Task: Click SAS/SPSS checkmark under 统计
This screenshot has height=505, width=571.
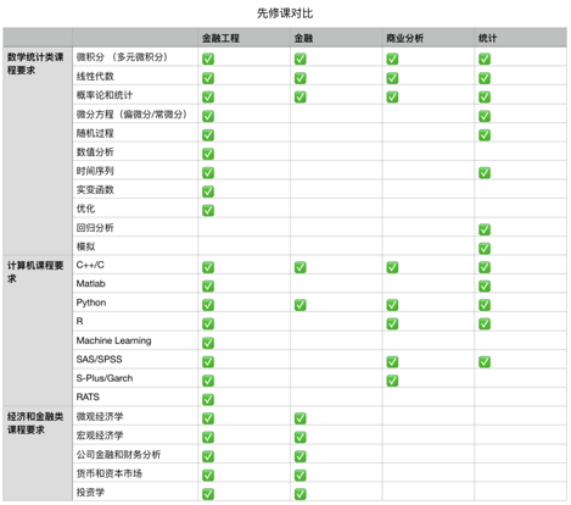Action: 485,362
